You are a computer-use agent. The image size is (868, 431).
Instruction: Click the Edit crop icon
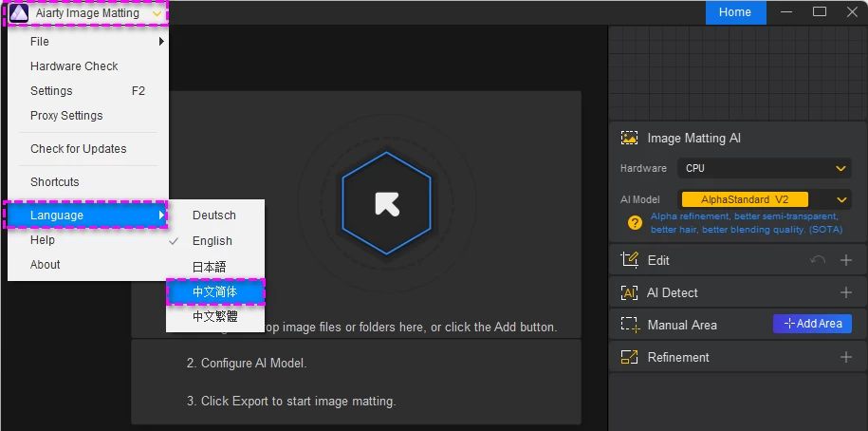point(629,260)
